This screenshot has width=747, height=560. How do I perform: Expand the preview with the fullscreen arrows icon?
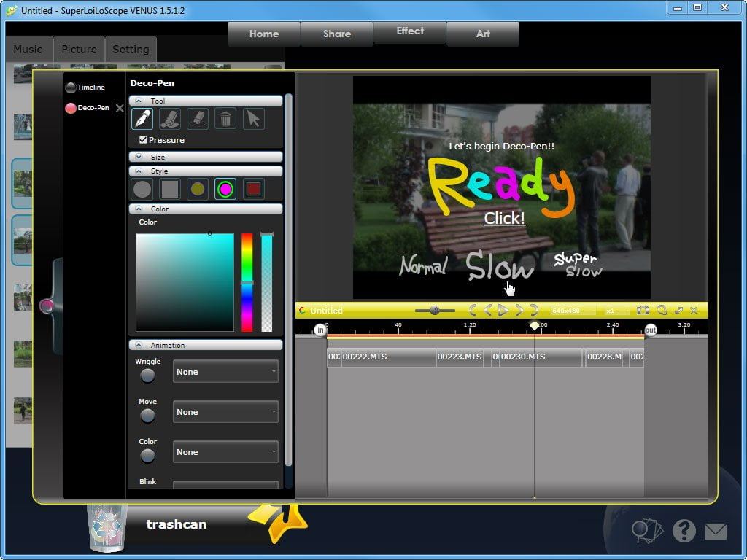coord(679,311)
